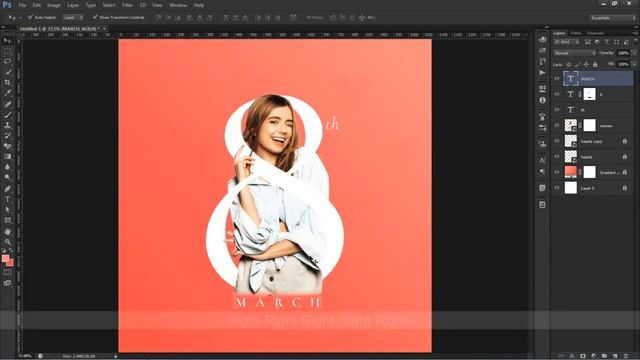Open the Move tool preset picker arrow

(x=20, y=18)
